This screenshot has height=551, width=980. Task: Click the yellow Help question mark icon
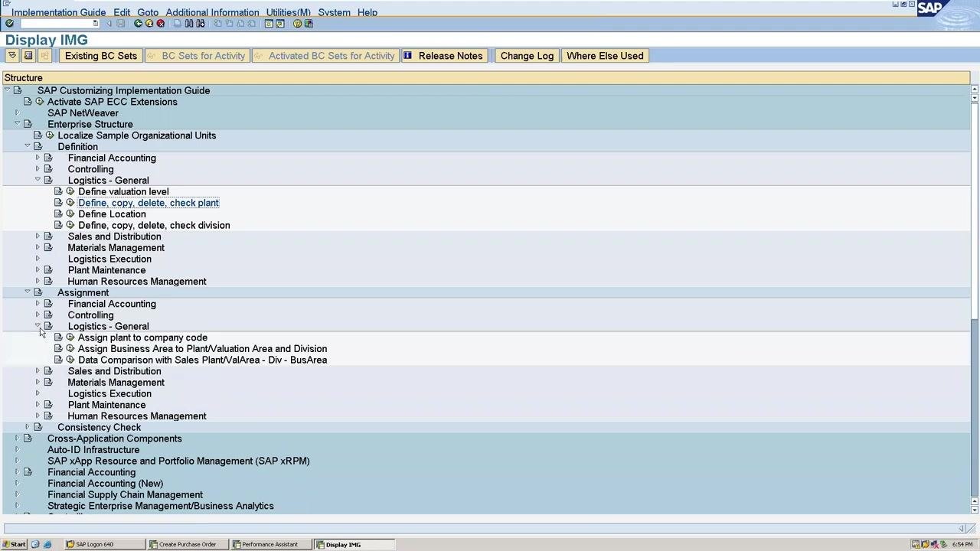click(297, 24)
